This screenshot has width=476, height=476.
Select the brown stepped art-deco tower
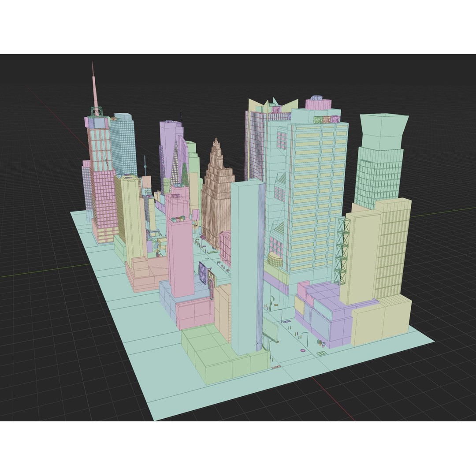click(x=217, y=194)
